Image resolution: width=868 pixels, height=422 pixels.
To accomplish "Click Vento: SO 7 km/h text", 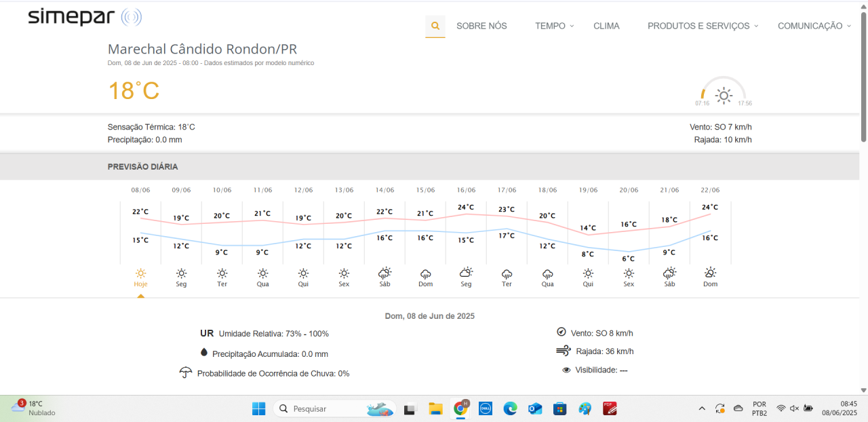I will click(721, 127).
